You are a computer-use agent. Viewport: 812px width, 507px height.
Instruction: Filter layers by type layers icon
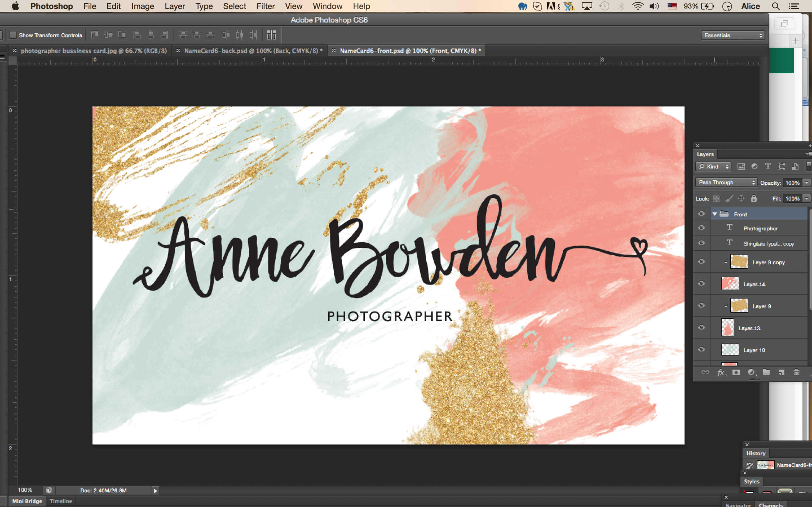click(768, 166)
